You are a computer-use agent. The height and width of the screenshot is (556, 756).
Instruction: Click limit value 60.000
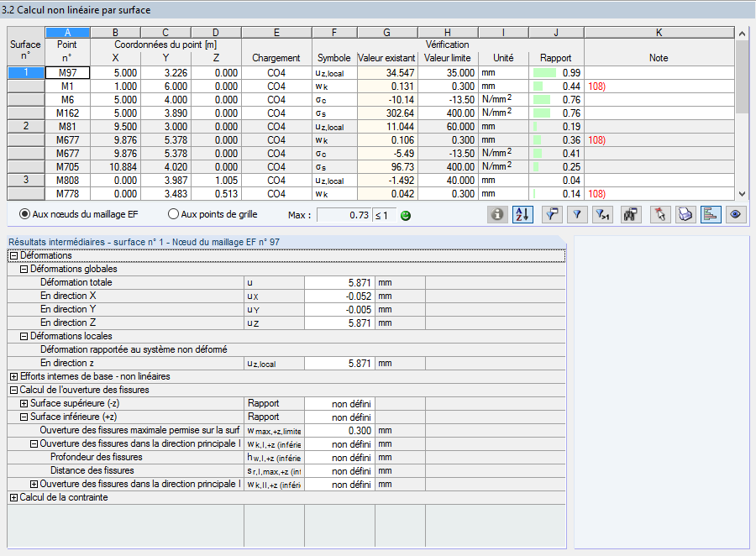449,127
